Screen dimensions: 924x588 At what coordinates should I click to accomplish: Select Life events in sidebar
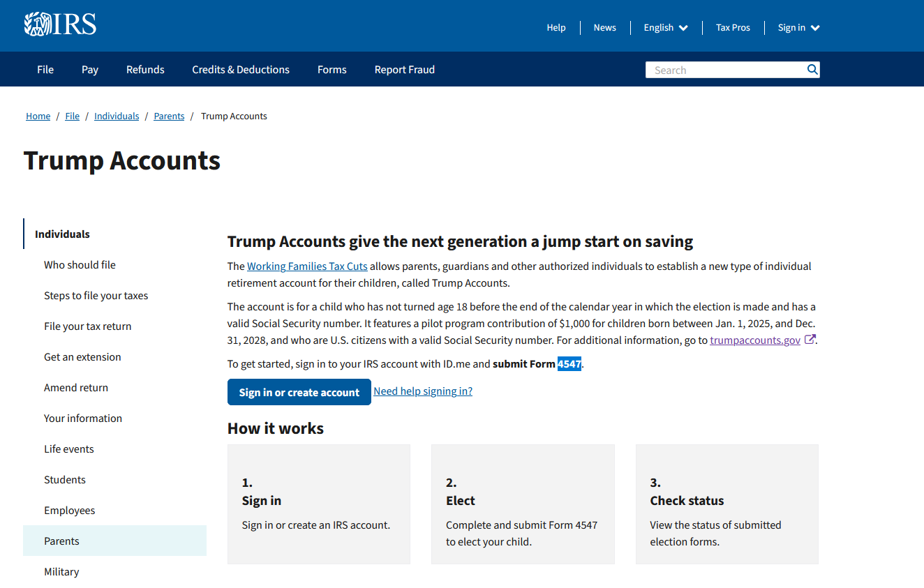pyautogui.click(x=69, y=449)
